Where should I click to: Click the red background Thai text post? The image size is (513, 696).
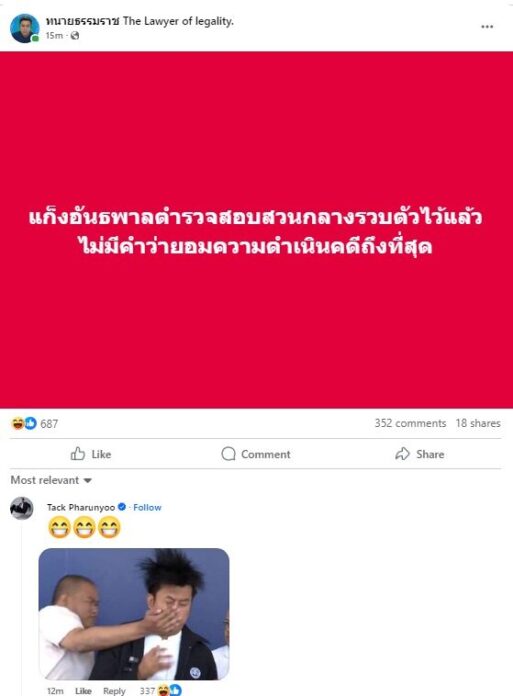click(x=256, y=230)
